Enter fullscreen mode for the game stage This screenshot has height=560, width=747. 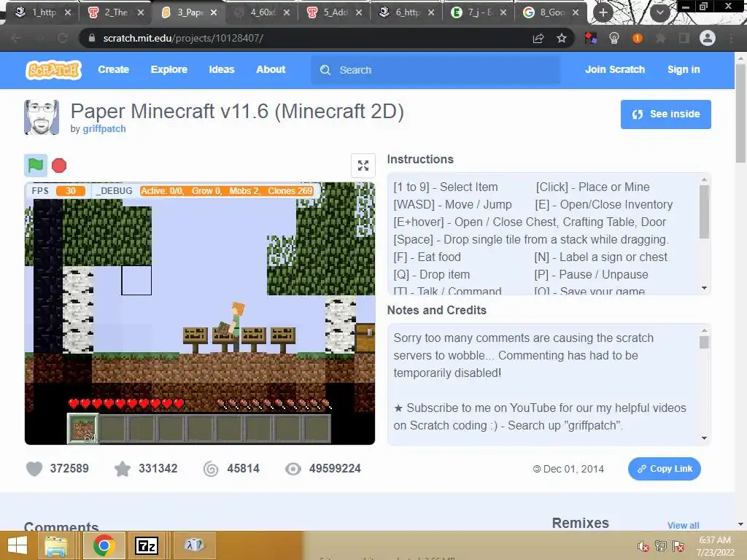363,166
